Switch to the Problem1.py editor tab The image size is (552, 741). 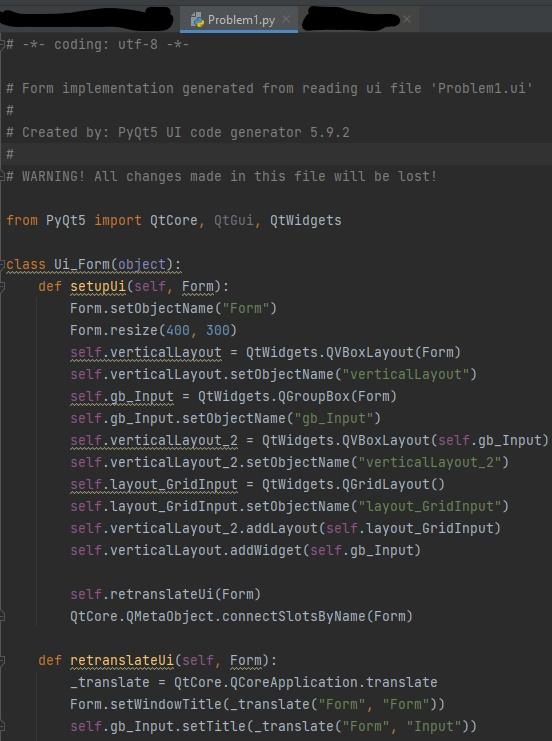click(239, 20)
